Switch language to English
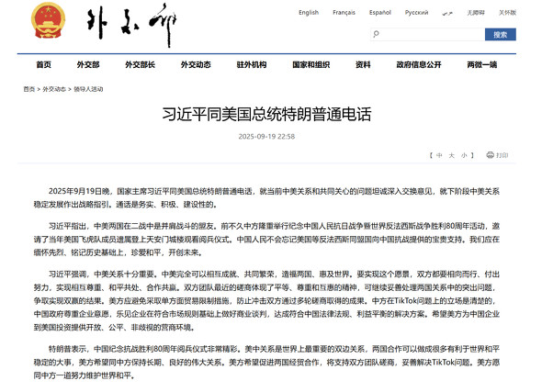This screenshot has height=392, width=542. tap(309, 13)
